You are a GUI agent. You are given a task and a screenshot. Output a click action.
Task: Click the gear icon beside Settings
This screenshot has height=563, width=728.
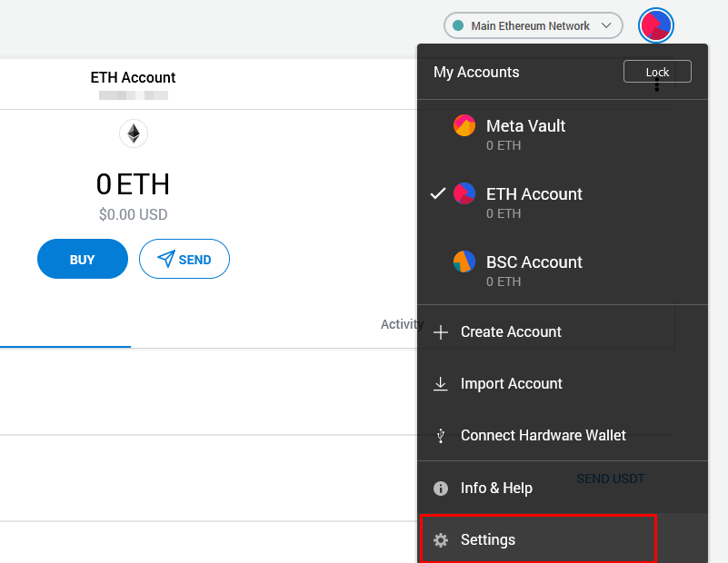click(441, 539)
